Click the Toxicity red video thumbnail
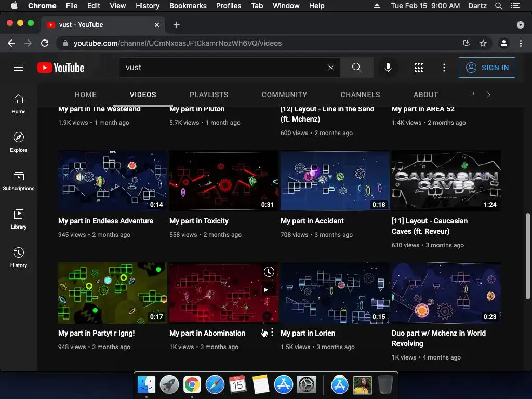Screen dimensions: 532x399 click(223, 181)
